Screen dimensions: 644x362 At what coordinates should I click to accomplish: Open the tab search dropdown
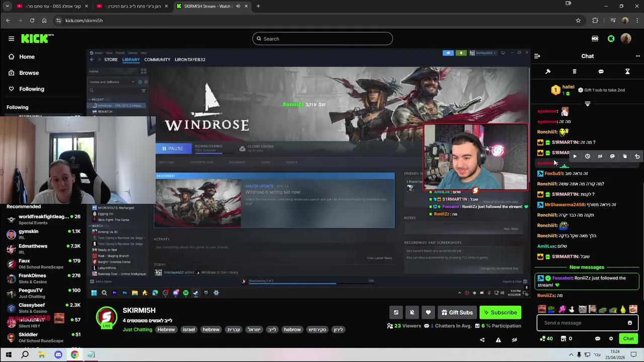click(7, 6)
